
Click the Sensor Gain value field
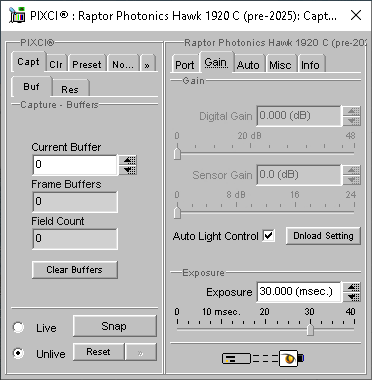tap(299, 175)
